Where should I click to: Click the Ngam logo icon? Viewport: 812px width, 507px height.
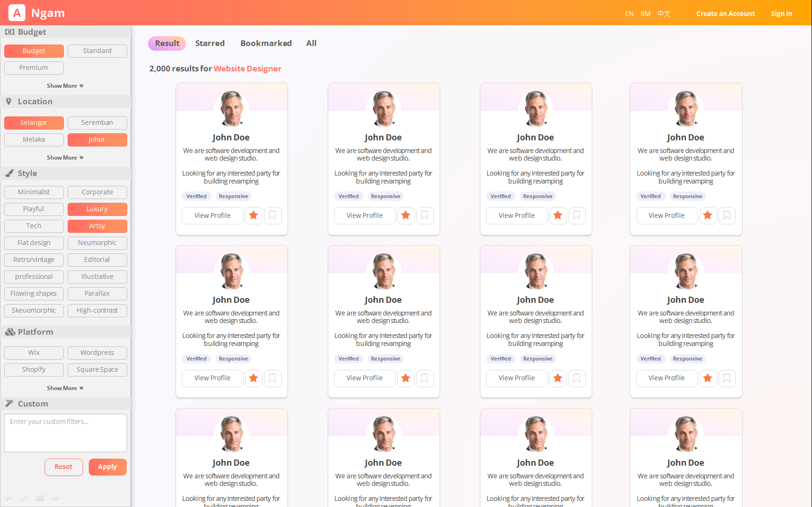(x=17, y=13)
